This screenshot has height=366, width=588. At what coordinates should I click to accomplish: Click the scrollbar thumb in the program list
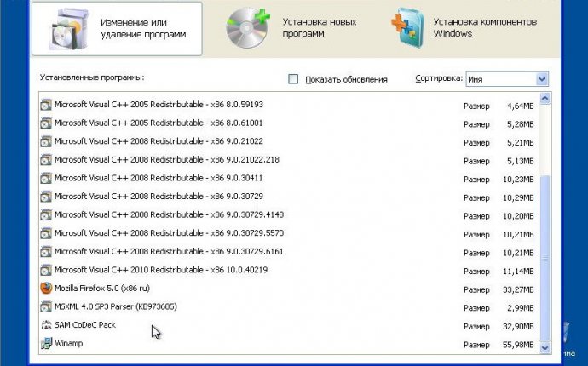[x=545, y=258]
